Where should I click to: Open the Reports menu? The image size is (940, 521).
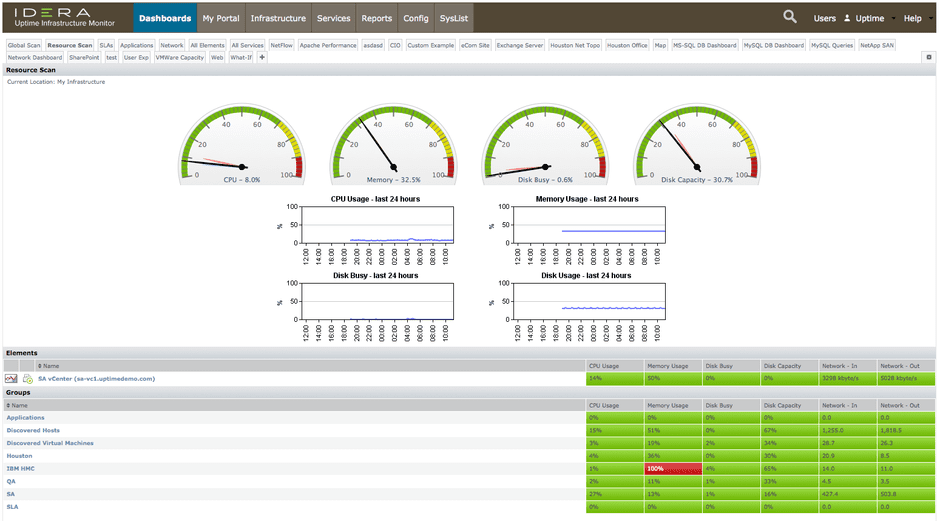376,18
